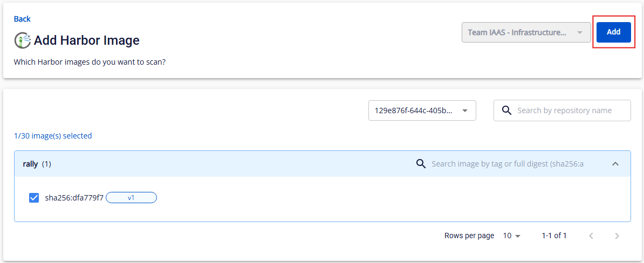Go to the previous page arrow
Screen dimensions: 644x263
(591, 236)
